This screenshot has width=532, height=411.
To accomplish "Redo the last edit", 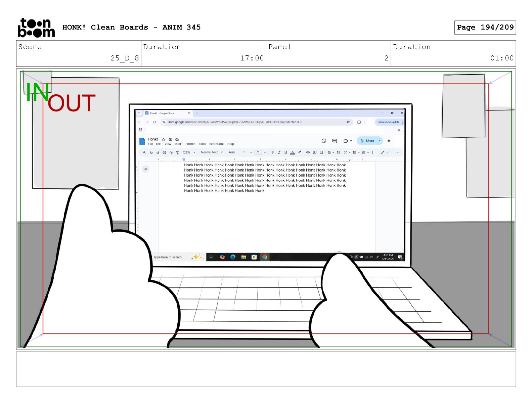I will tap(158, 152).
